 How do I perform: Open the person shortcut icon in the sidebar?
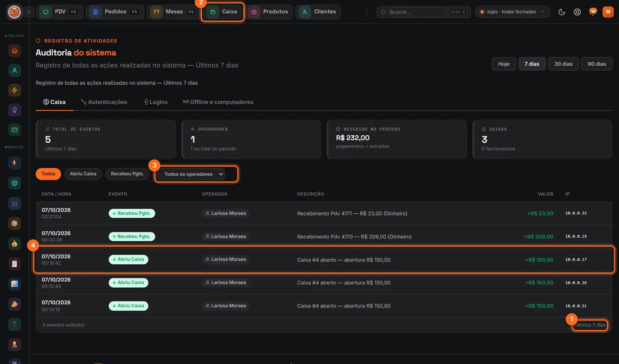point(14,70)
